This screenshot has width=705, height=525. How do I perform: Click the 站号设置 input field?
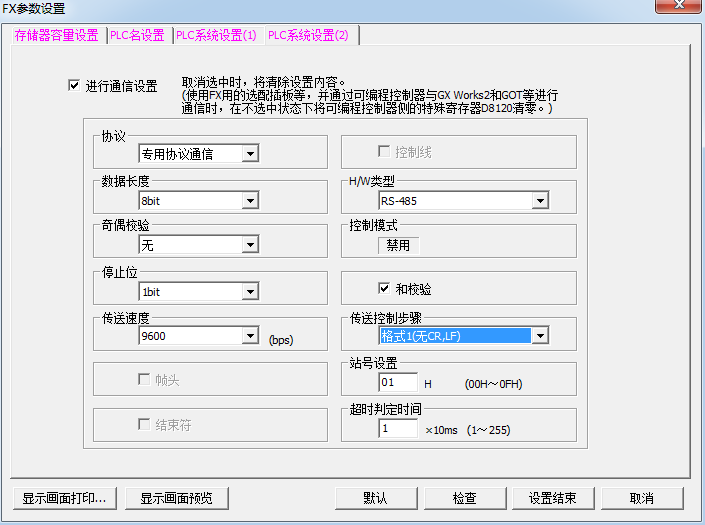click(397, 382)
